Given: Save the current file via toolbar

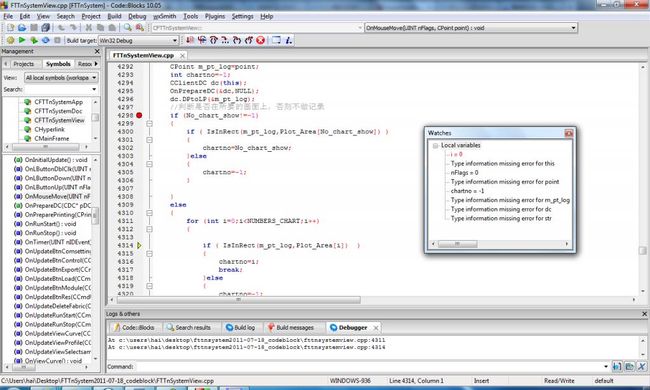Looking at the screenshot, I should [x=34, y=28].
